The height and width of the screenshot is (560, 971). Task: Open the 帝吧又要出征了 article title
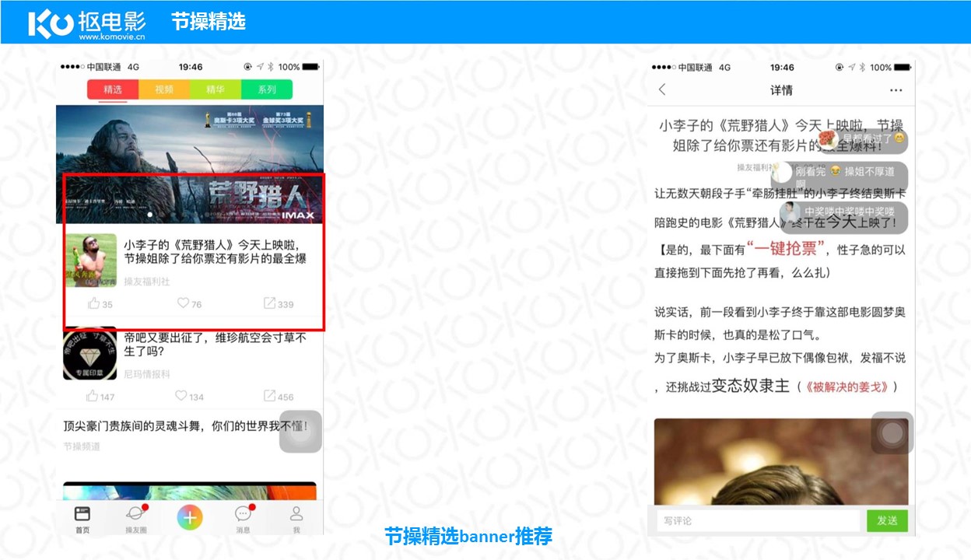click(x=216, y=345)
